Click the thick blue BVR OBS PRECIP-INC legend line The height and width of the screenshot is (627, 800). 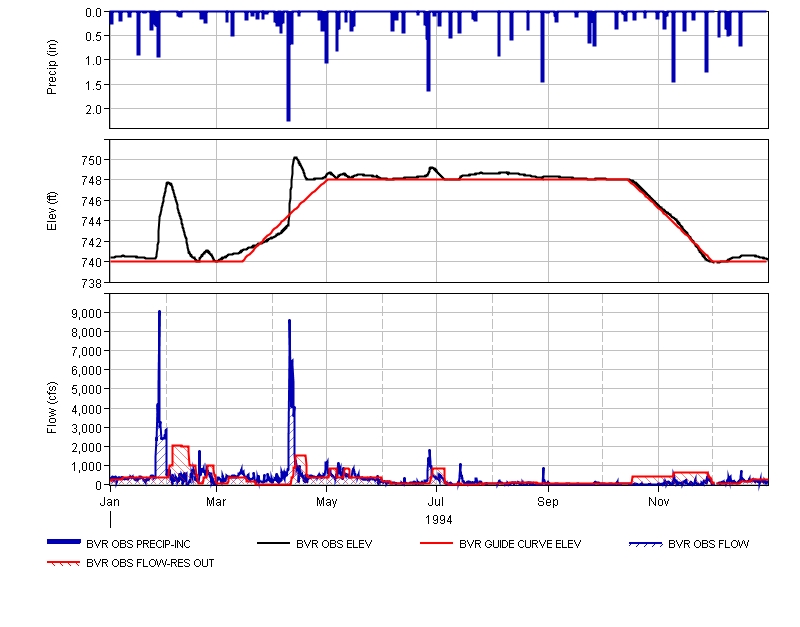(64, 543)
